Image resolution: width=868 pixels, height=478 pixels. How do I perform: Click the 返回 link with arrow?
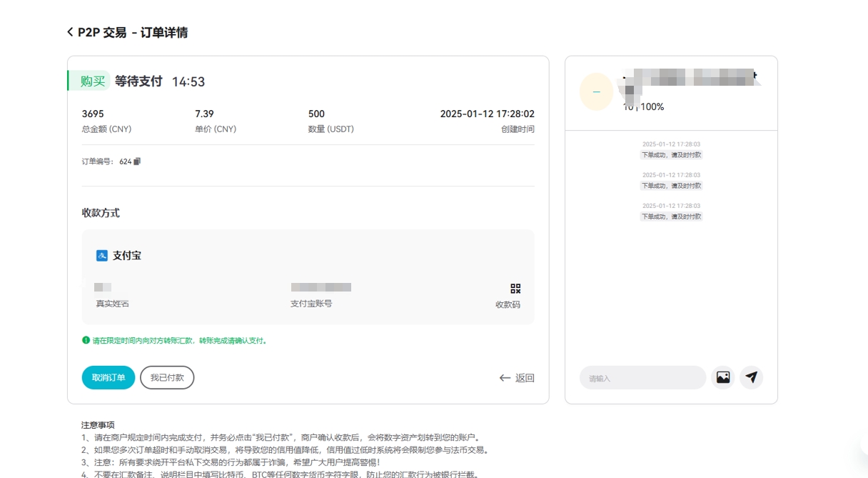517,378
